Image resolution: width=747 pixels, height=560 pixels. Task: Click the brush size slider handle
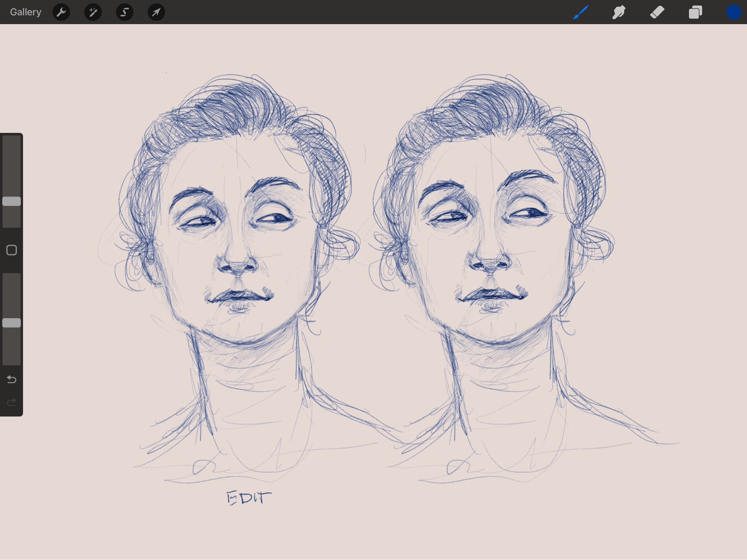pos(12,201)
